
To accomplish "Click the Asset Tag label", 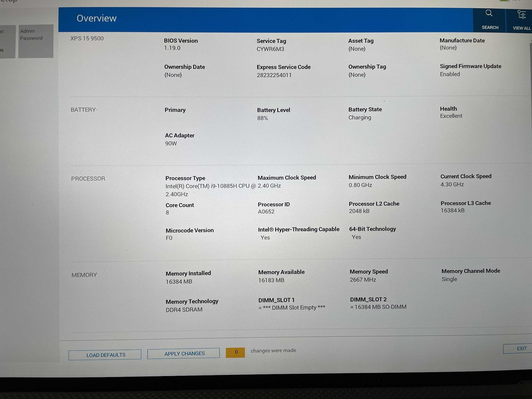I will tap(361, 41).
